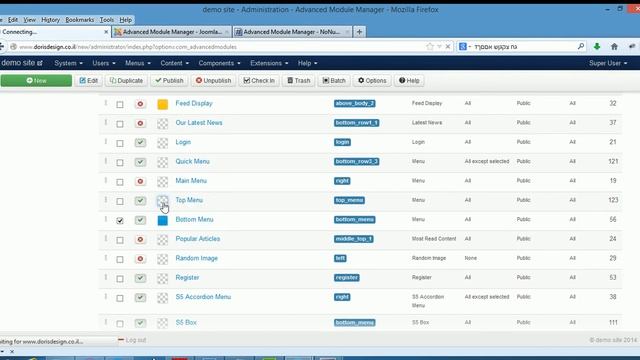Open the Super User dropdown
The height and width of the screenshot is (360, 640).
(x=608, y=63)
